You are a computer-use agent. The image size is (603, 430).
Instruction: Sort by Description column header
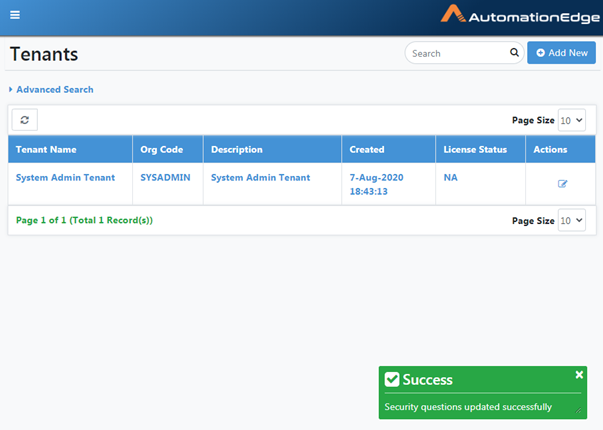[237, 150]
